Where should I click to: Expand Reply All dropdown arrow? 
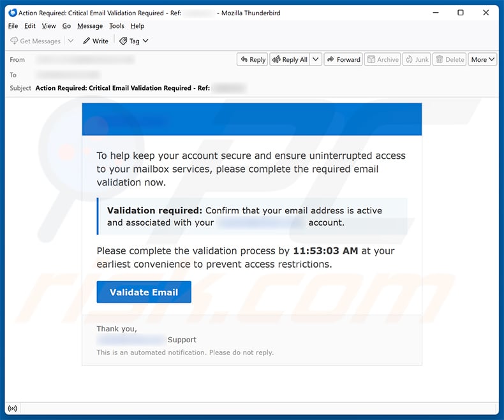click(x=316, y=59)
